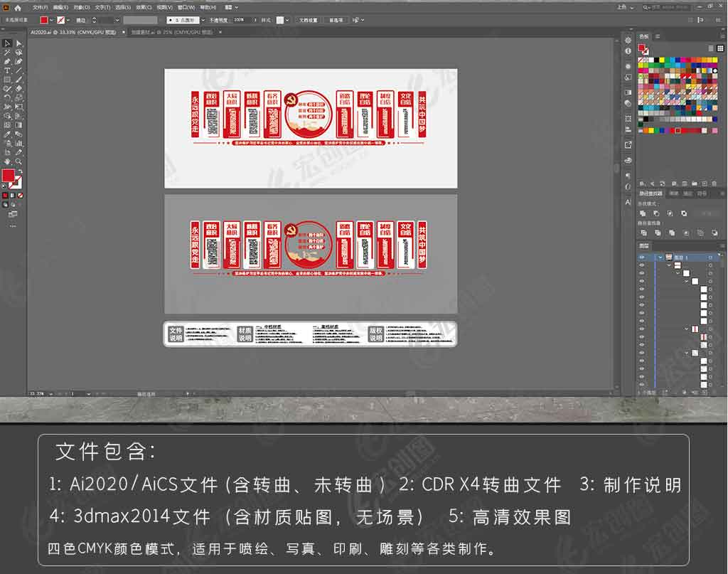Click the 33.33% zoom field in status bar
The width and height of the screenshot is (728, 574).
(x=38, y=394)
